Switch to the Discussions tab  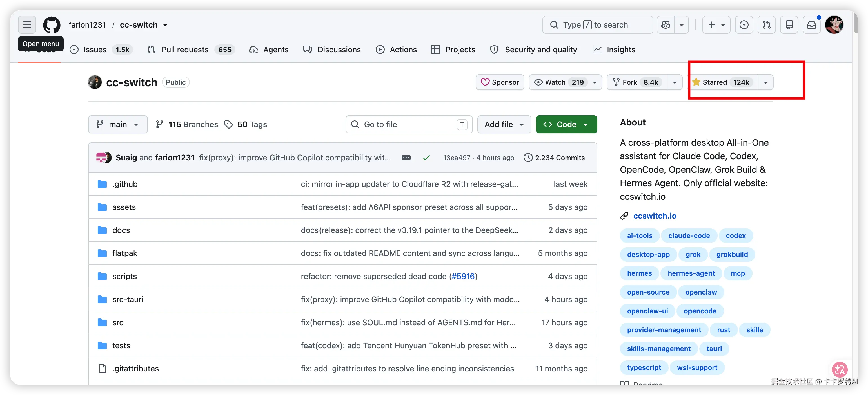(332, 50)
